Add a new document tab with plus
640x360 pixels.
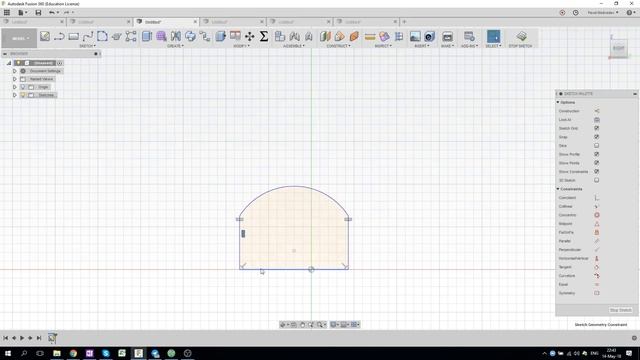[x=404, y=22]
